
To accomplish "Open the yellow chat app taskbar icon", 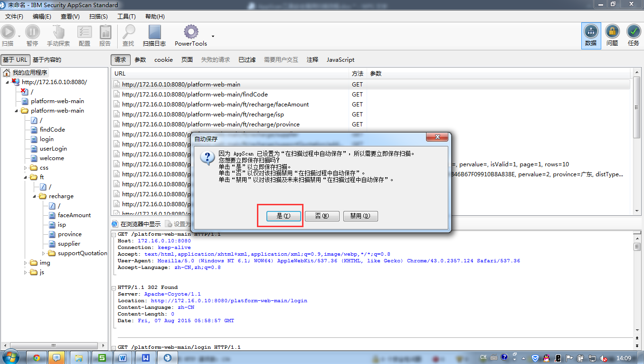I will (57, 357).
